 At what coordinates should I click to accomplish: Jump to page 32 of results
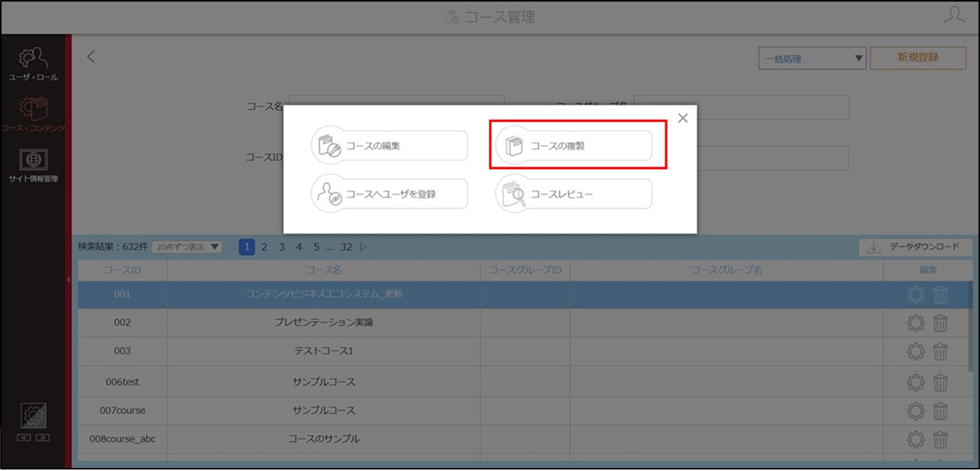347,247
